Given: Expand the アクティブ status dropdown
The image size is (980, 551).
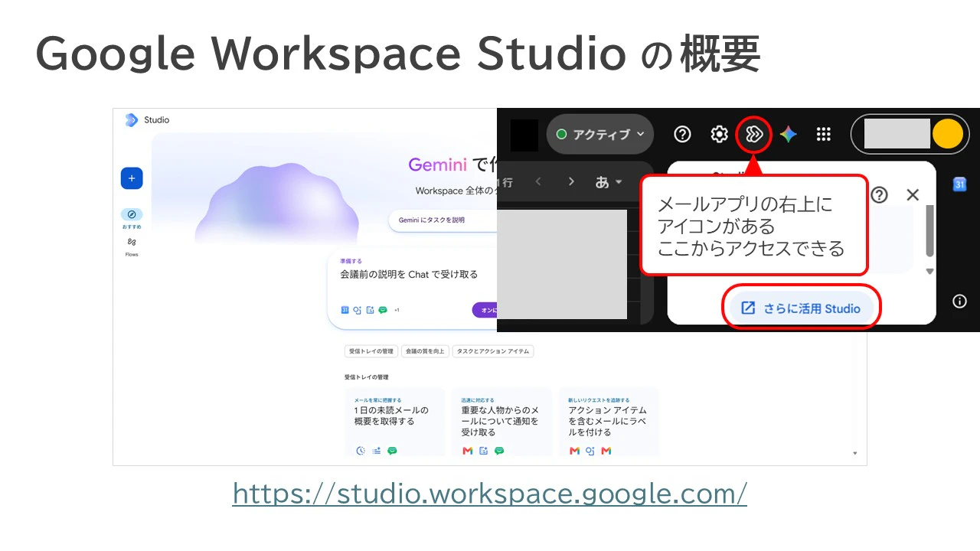Looking at the screenshot, I should tap(600, 135).
